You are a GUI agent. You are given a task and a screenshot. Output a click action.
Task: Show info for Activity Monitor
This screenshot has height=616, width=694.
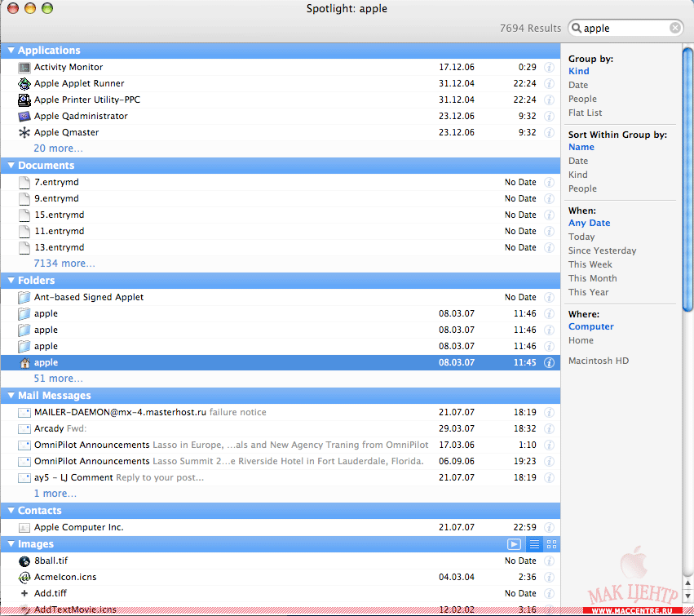tap(549, 68)
